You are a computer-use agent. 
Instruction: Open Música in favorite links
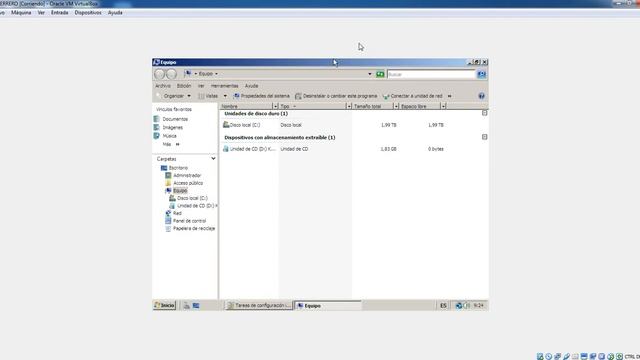[169, 136]
